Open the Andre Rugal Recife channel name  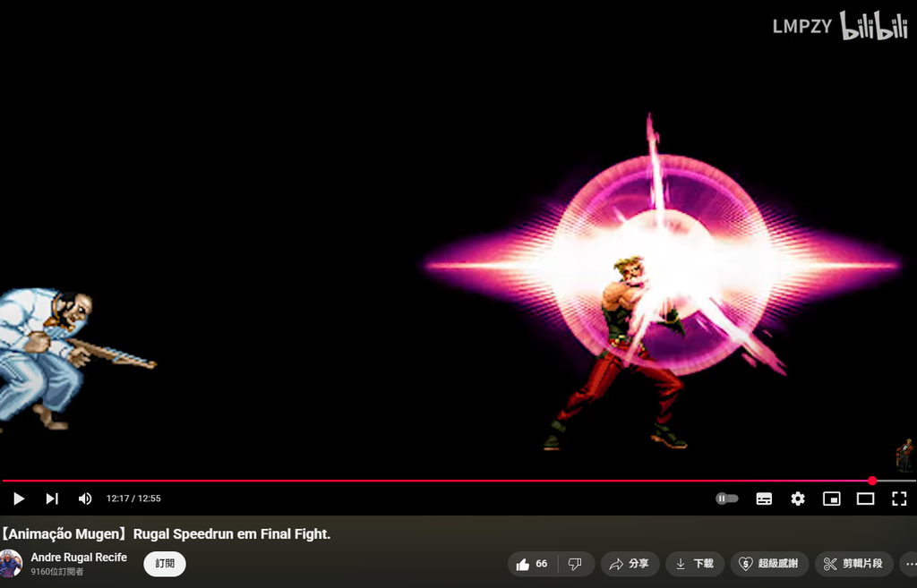tap(79, 558)
